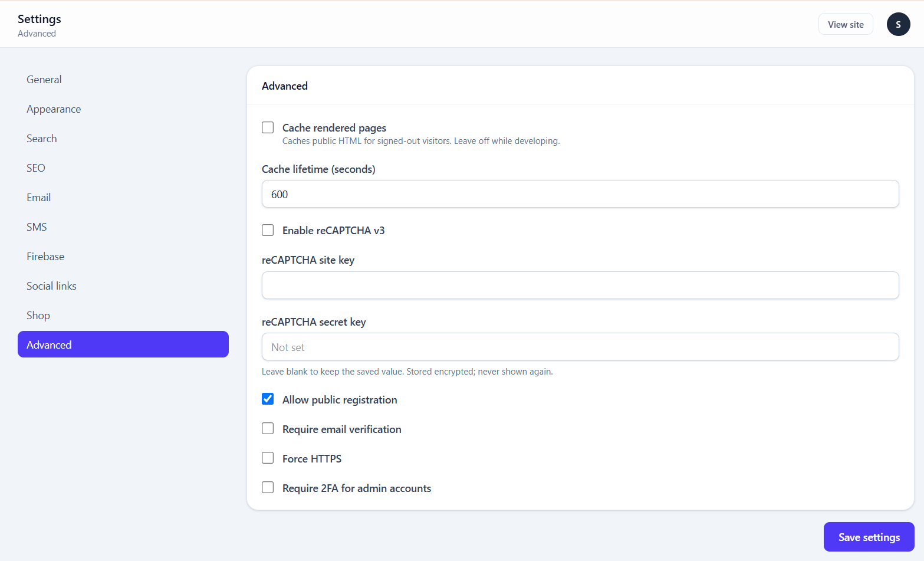This screenshot has height=561, width=924.
Task: Click Save settings button
Action: [x=869, y=537]
